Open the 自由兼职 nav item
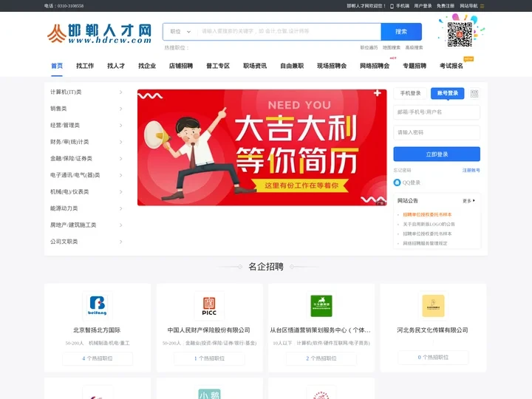Viewport: 532px width, 399px height. click(x=292, y=66)
